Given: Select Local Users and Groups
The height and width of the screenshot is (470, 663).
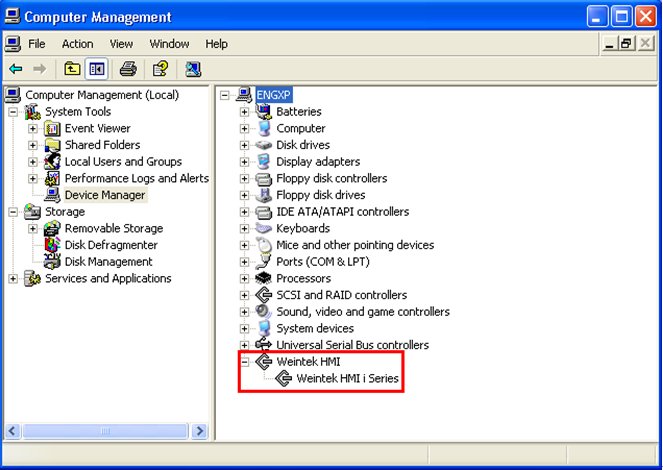Looking at the screenshot, I should pyautogui.click(x=123, y=161).
